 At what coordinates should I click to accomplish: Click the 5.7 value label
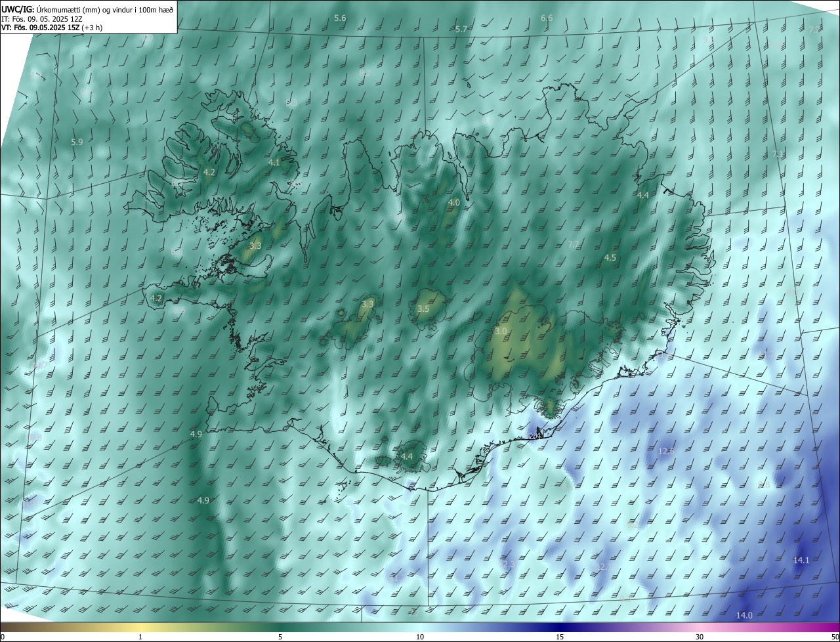(461, 30)
